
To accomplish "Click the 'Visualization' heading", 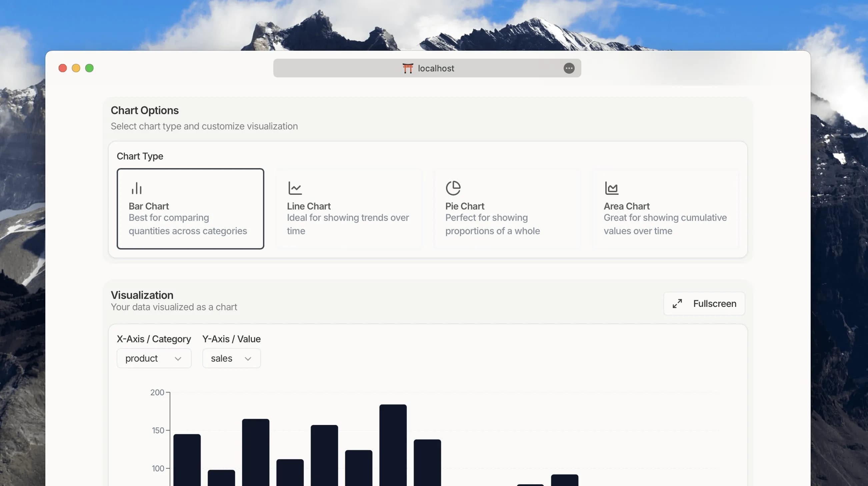I will (x=142, y=295).
